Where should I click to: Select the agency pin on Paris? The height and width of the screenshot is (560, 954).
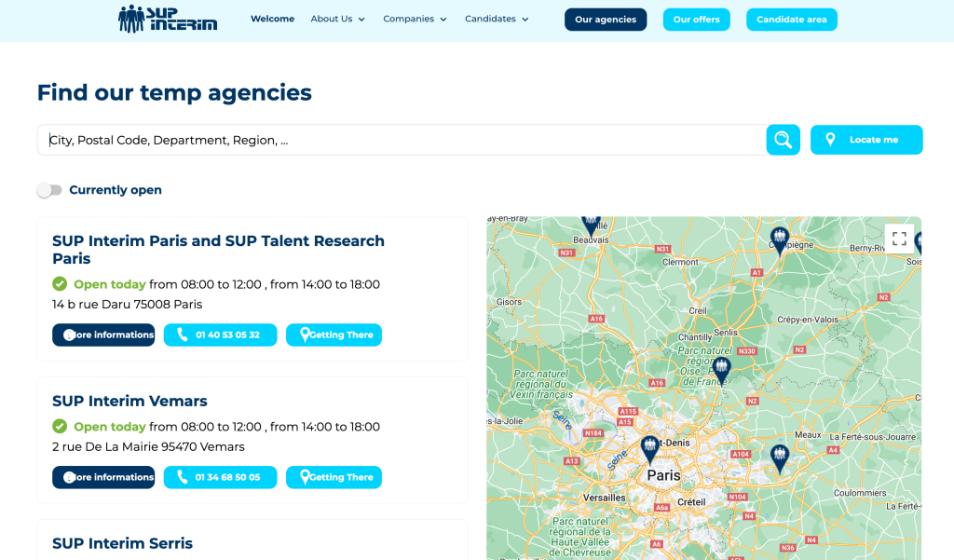click(649, 450)
